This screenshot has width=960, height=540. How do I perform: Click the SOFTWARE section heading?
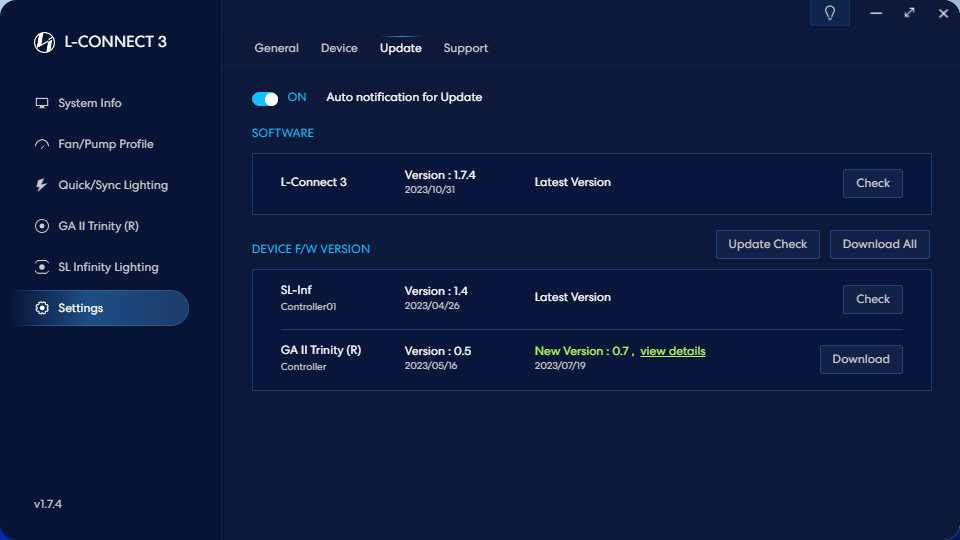pyautogui.click(x=283, y=133)
